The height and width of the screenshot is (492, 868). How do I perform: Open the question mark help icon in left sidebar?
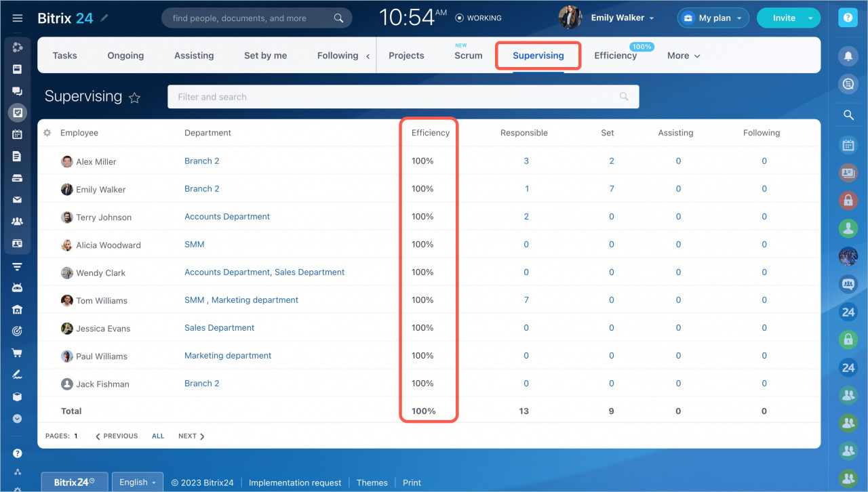(18, 453)
